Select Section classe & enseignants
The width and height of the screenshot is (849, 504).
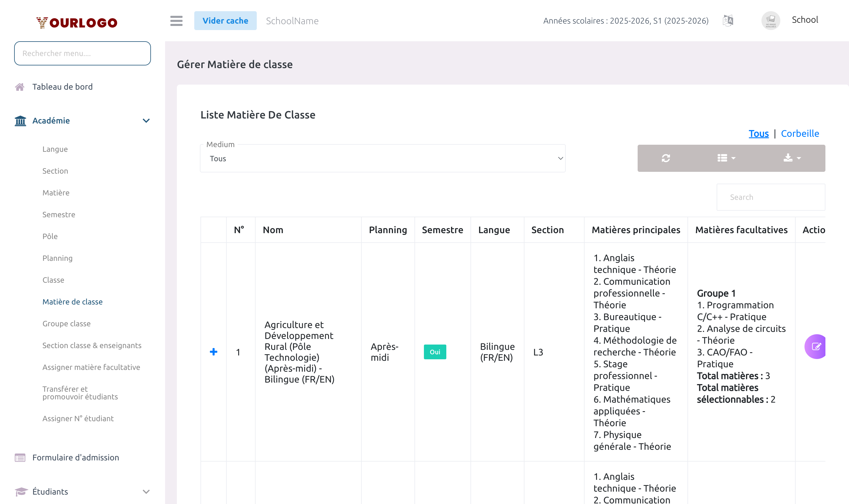pyautogui.click(x=92, y=345)
